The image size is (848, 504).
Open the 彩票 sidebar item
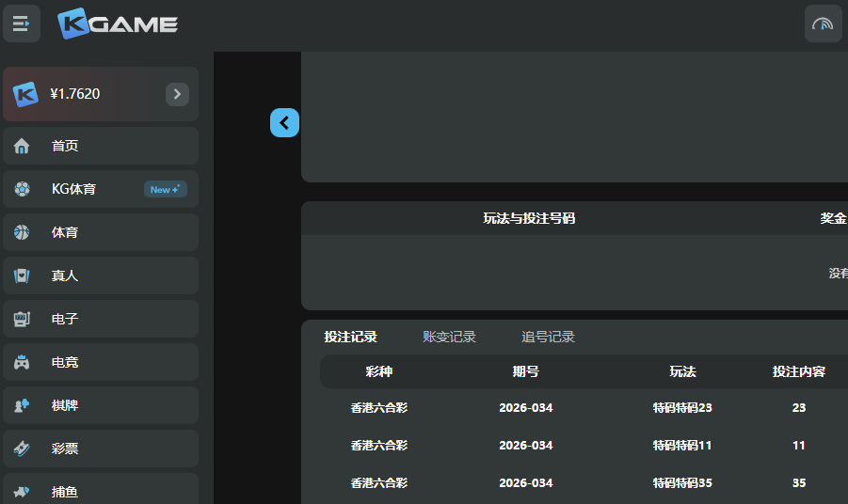click(x=101, y=449)
